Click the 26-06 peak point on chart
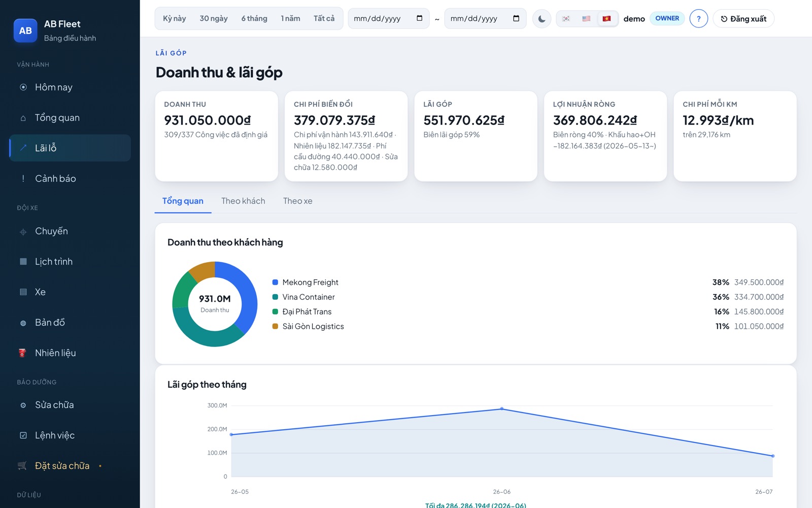This screenshot has width=812, height=508. [502, 408]
